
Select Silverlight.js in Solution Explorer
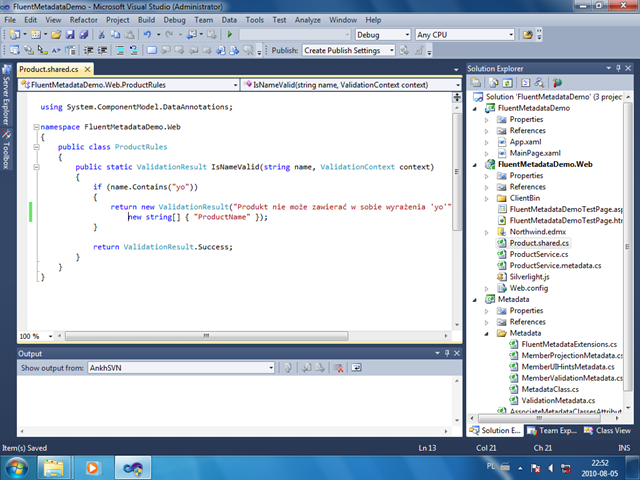(529, 277)
